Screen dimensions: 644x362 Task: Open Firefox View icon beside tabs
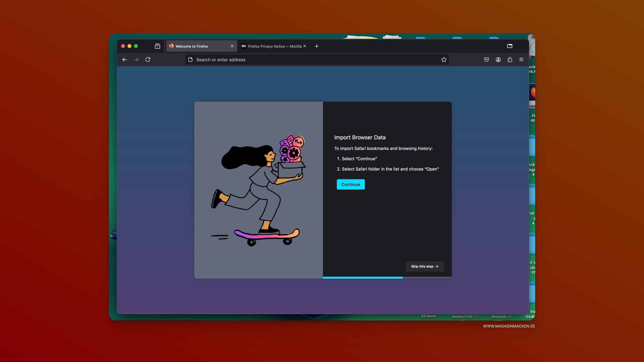click(157, 46)
